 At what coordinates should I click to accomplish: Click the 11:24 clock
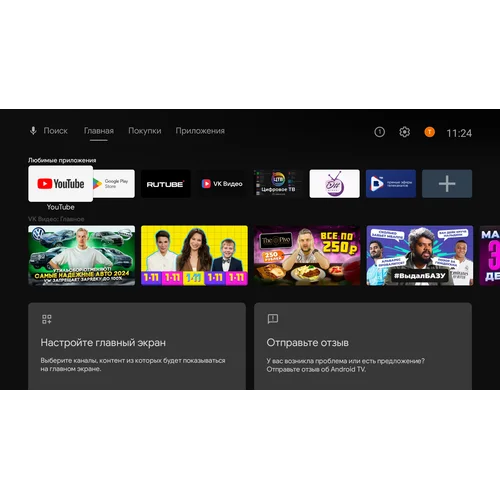459,133
